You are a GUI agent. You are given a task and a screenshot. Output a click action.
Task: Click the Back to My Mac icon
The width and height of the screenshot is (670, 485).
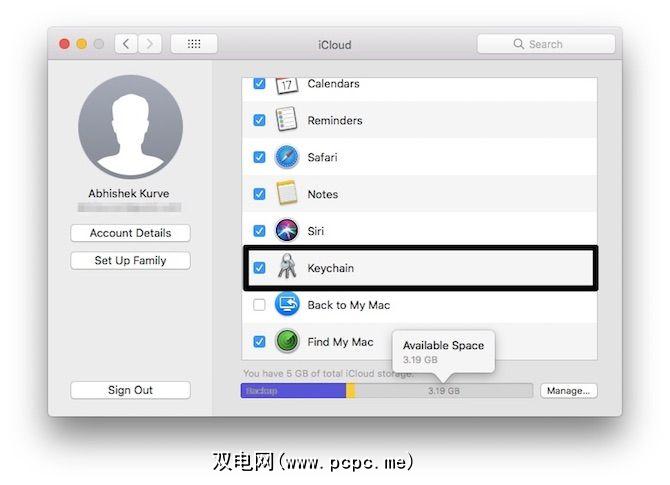pyautogui.click(x=287, y=304)
